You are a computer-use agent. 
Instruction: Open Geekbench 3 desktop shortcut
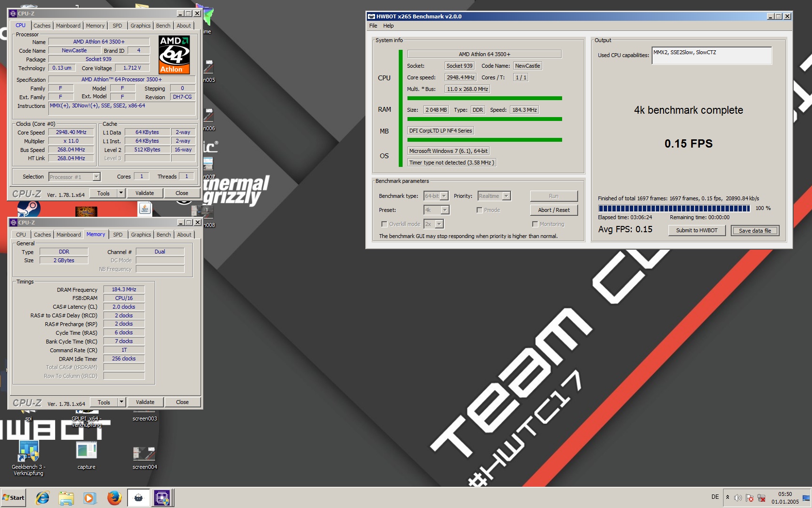[29, 458]
